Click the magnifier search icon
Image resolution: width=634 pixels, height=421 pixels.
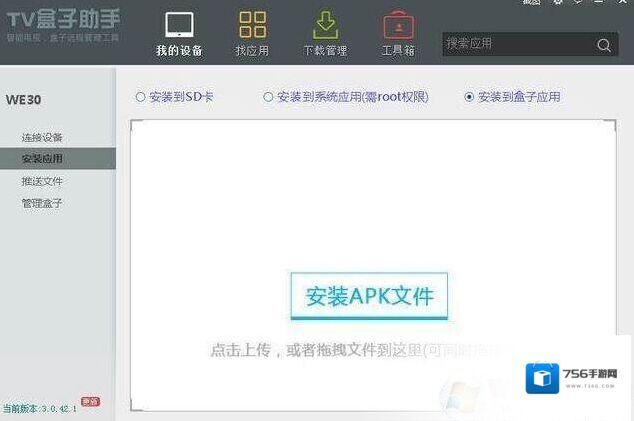click(604, 45)
